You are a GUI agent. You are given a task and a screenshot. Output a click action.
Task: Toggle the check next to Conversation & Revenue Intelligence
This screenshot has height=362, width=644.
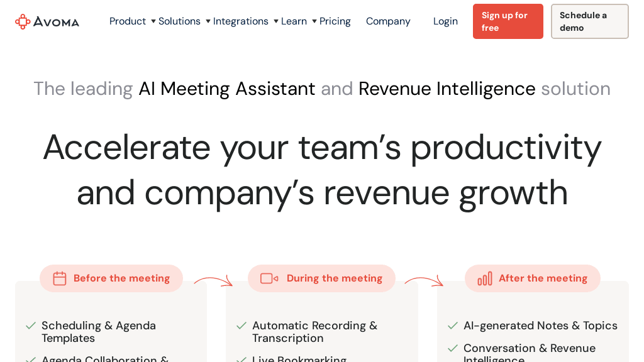[x=452, y=348]
